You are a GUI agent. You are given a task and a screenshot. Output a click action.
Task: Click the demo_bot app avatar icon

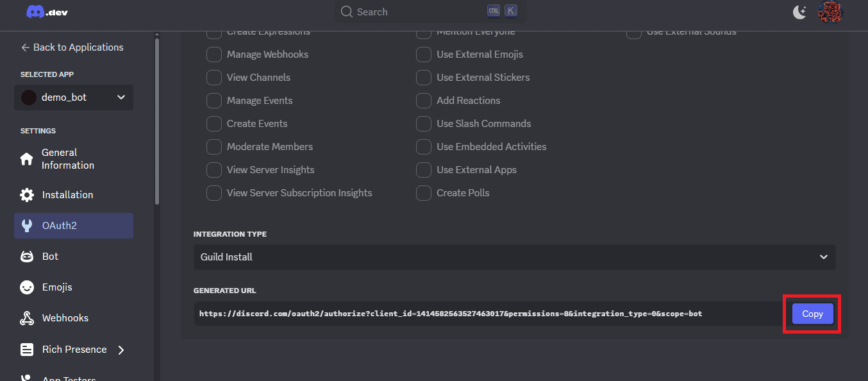pos(29,97)
